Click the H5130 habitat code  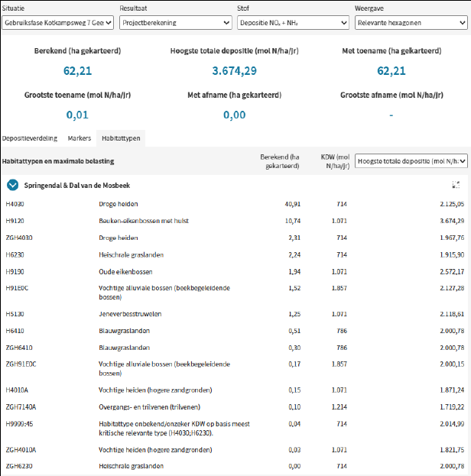(x=15, y=314)
